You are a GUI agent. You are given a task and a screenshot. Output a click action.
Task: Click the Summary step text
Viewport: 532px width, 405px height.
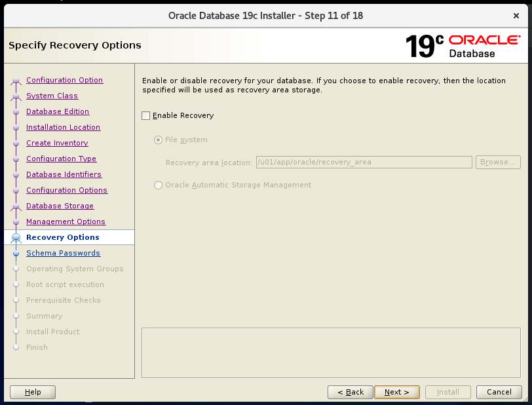[45, 316]
